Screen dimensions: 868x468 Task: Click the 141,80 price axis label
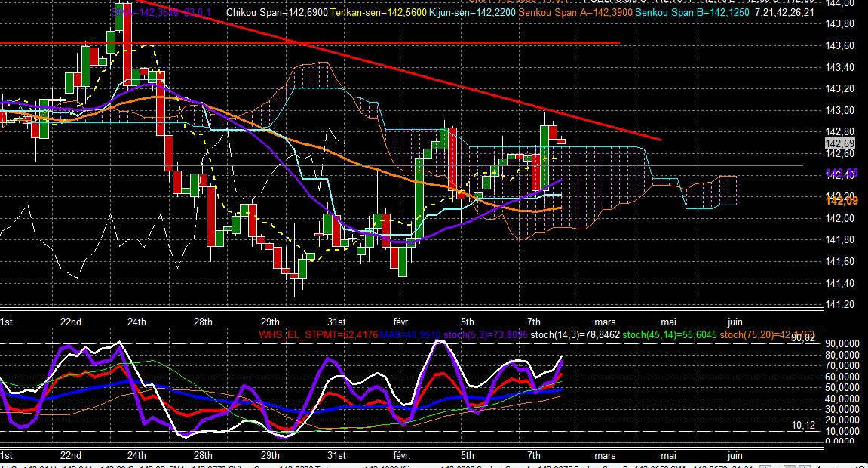[x=839, y=240]
